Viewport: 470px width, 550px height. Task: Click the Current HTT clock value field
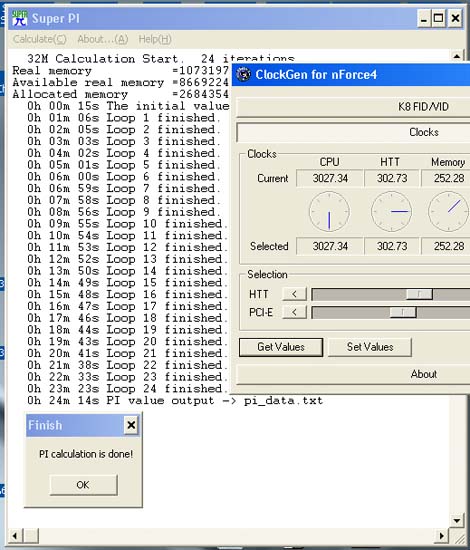(x=392, y=178)
